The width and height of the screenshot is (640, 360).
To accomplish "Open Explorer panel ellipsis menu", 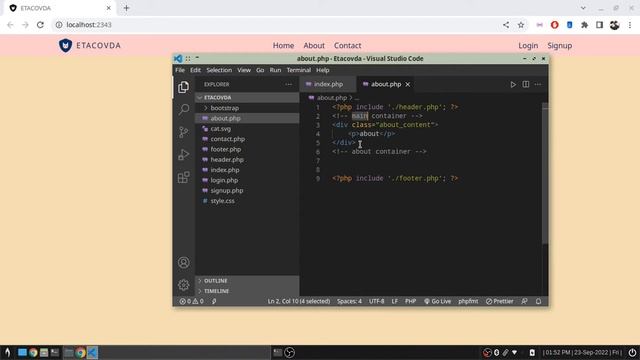I will click(x=289, y=84).
